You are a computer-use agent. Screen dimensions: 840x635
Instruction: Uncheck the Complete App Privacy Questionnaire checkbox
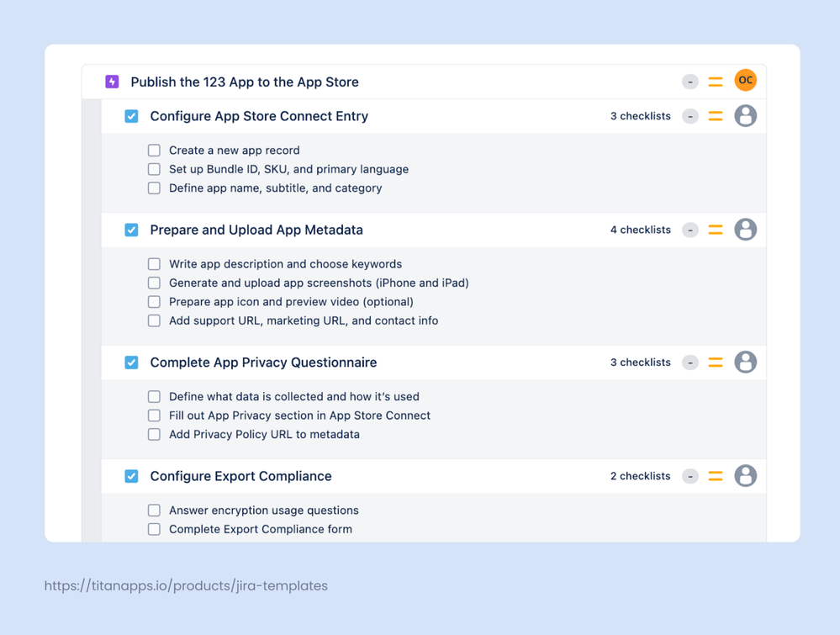131,362
